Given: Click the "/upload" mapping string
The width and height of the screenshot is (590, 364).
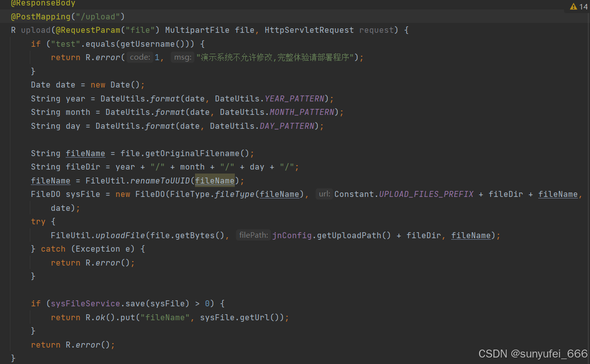Looking at the screenshot, I should [98, 16].
